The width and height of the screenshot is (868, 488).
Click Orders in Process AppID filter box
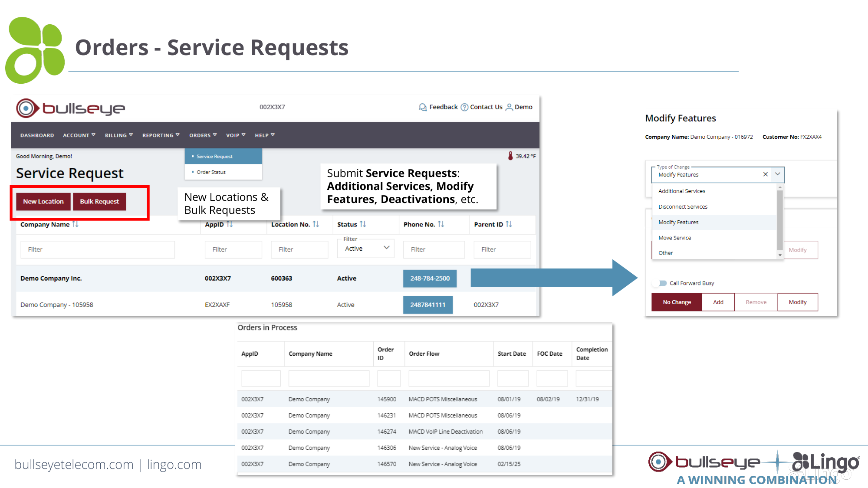pyautogui.click(x=261, y=379)
